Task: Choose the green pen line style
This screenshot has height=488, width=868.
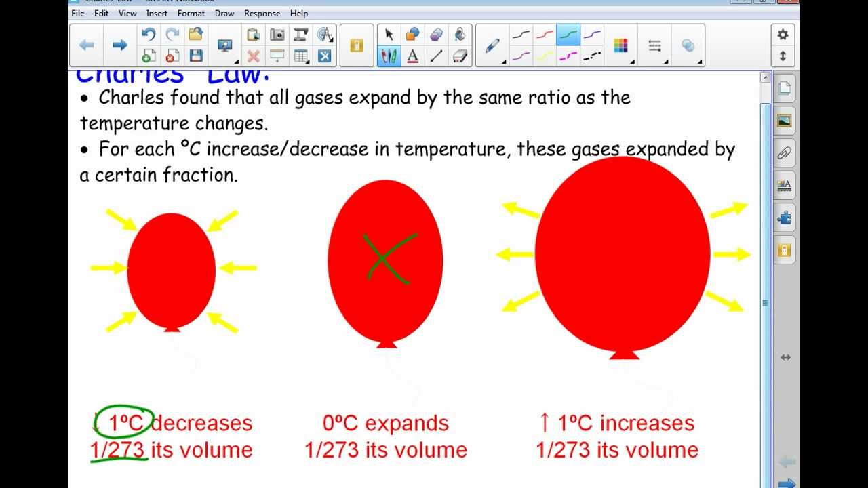Action: pos(568,35)
